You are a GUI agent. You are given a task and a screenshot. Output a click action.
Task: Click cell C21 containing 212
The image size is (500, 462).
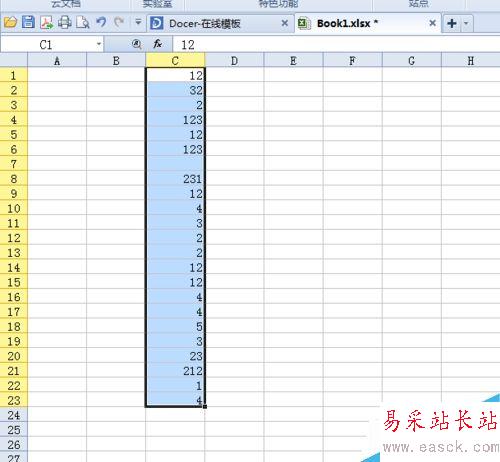point(175,371)
